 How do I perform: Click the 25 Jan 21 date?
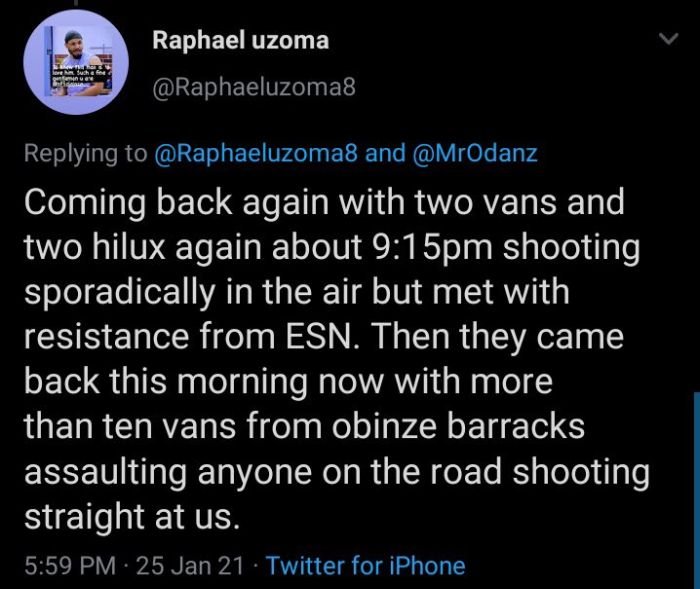[x=190, y=566]
